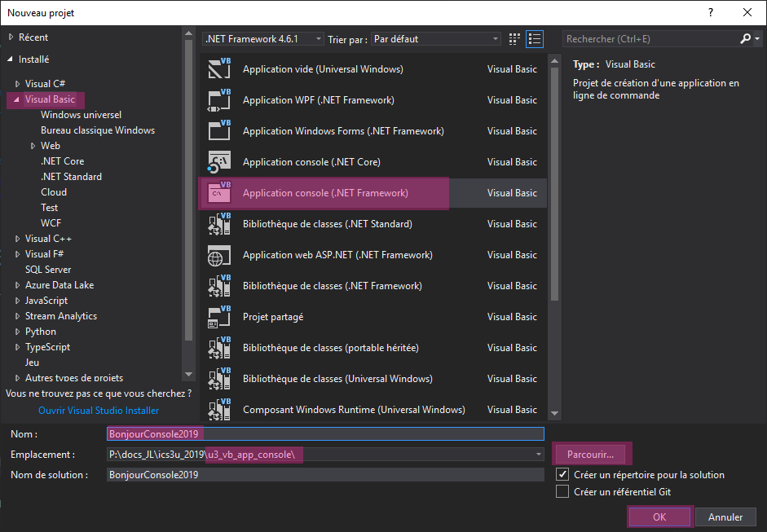Viewport: 767px width, 532px height.
Task: Select the Application console (.NET Framework) icon
Action: tap(219, 192)
